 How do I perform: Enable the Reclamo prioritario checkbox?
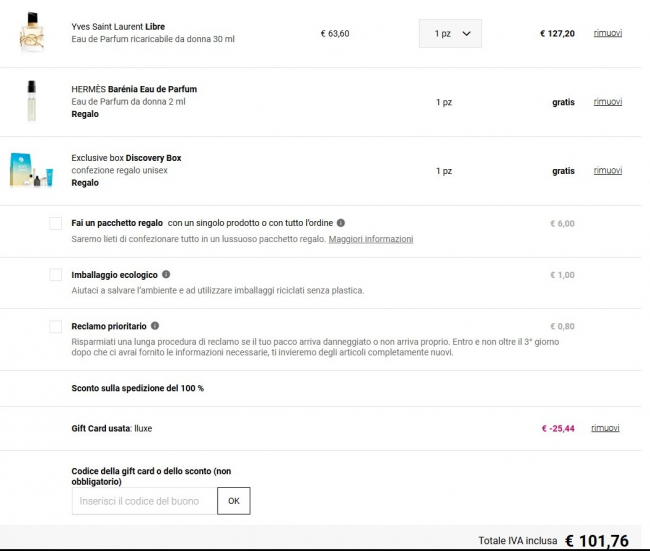[x=56, y=326]
